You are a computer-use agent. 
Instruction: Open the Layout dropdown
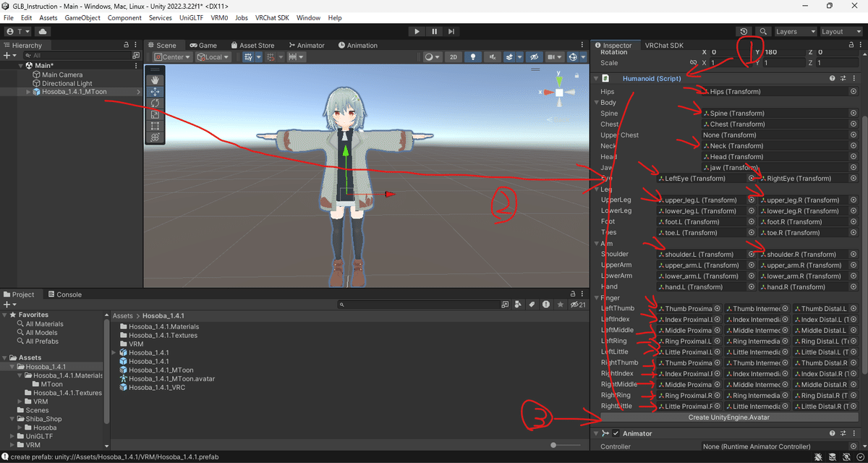point(841,32)
